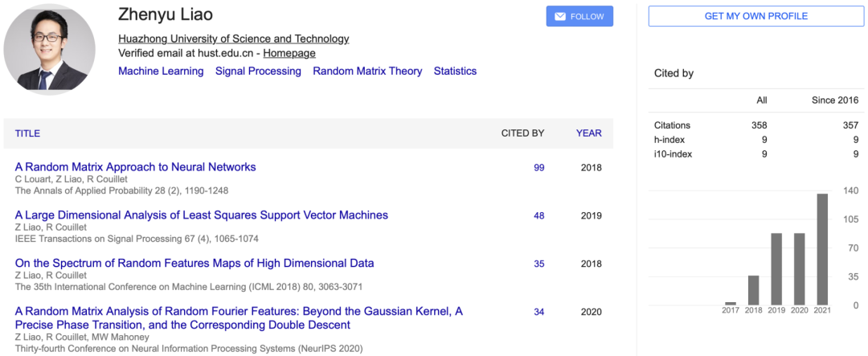Sort publications by Cited By column
Screen dimensions: 868x356
point(522,133)
